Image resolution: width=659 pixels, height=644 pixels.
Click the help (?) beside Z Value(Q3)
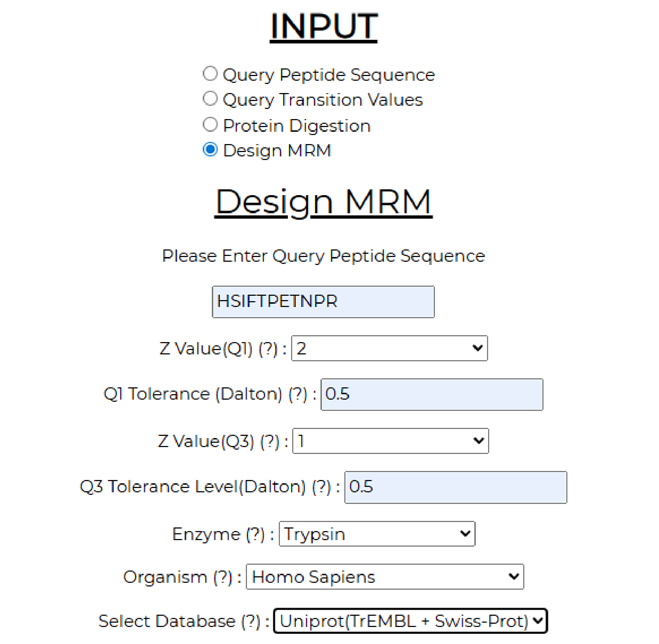270,442
